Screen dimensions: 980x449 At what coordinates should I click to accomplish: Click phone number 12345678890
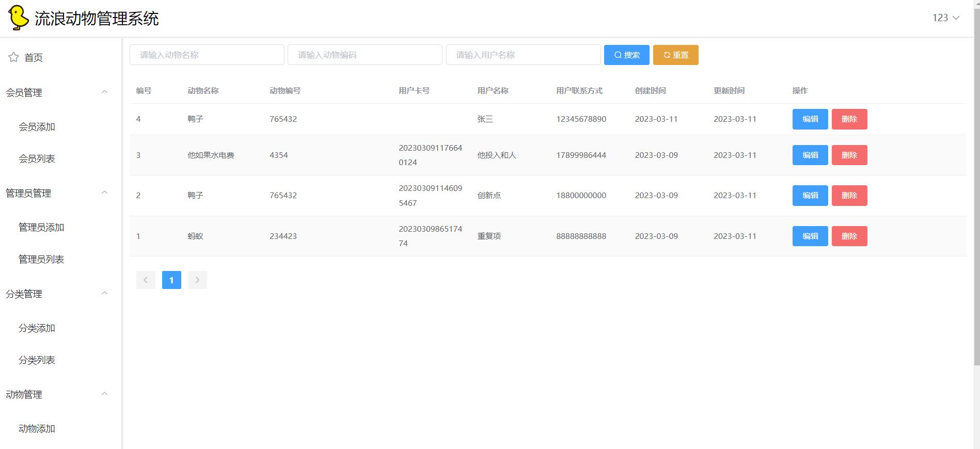(581, 119)
